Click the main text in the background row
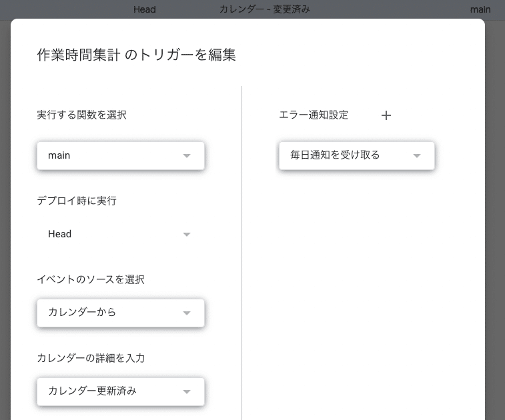The height and width of the screenshot is (420, 505). tap(480, 9)
